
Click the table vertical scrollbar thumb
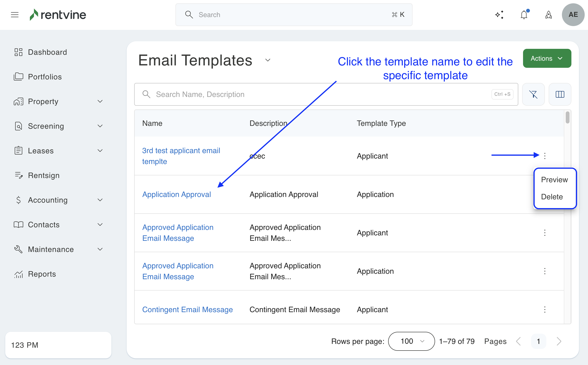pyautogui.click(x=567, y=117)
